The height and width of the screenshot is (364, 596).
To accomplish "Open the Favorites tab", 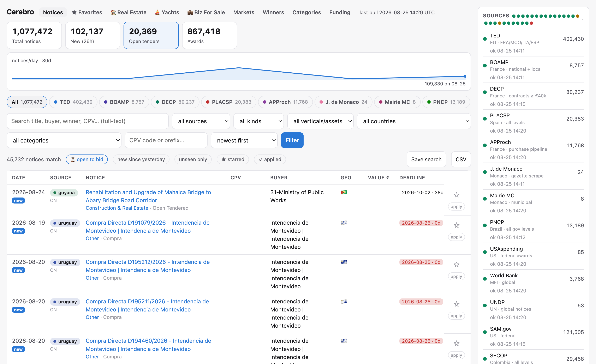I will pyautogui.click(x=87, y=12).
